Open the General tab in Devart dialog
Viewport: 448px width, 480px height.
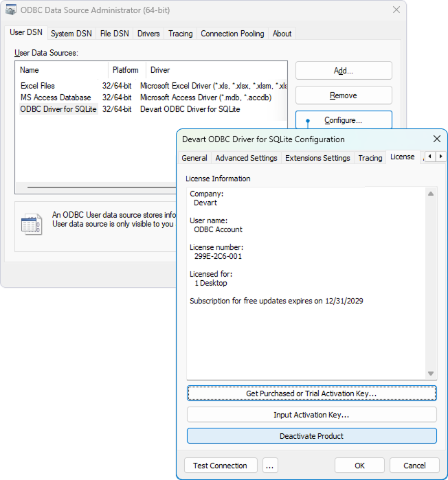point(194,158)
